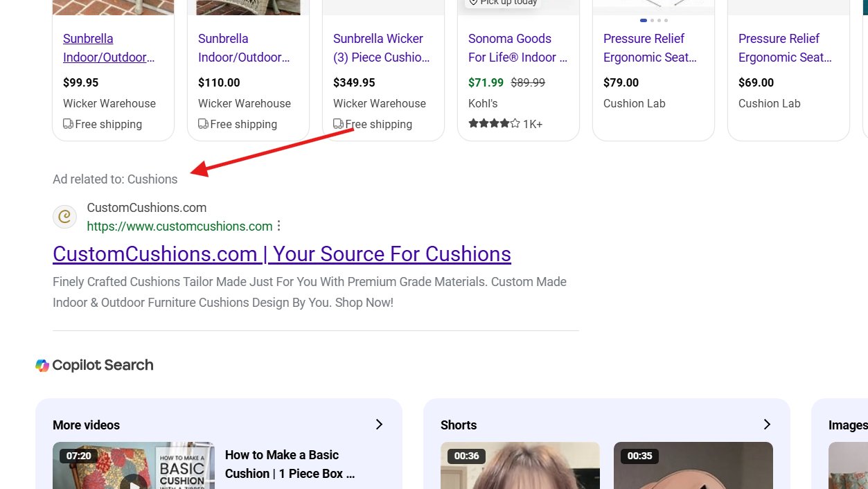Click the Copilot Search logo icon
Image resolution: width=868 pixels, height=489 pixels.
coord(43,366)
